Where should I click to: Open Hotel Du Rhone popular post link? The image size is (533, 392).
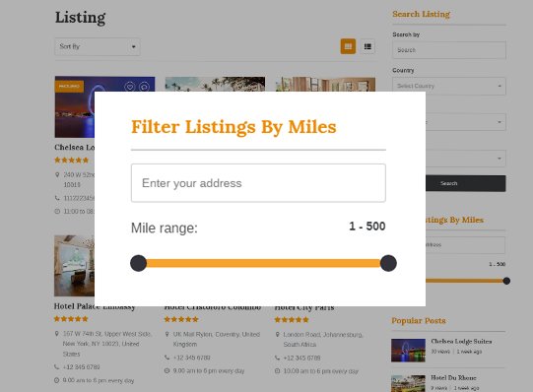click(x=453, y=377)
